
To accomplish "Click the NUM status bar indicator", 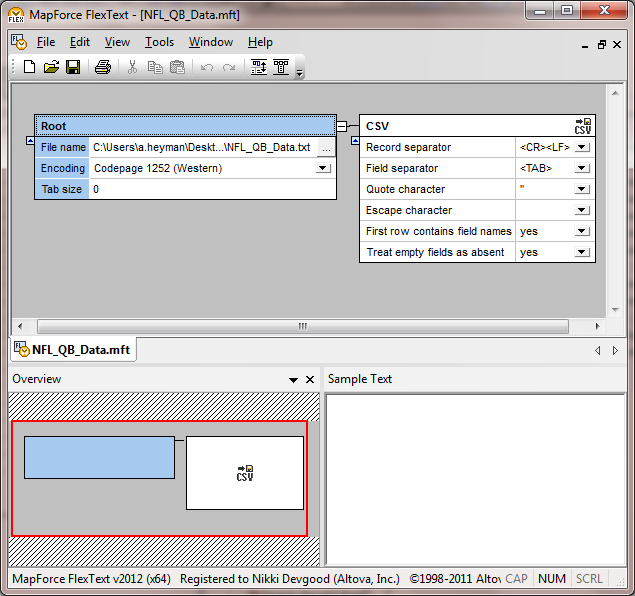I will pyautogui.click(x=552, y=579).
